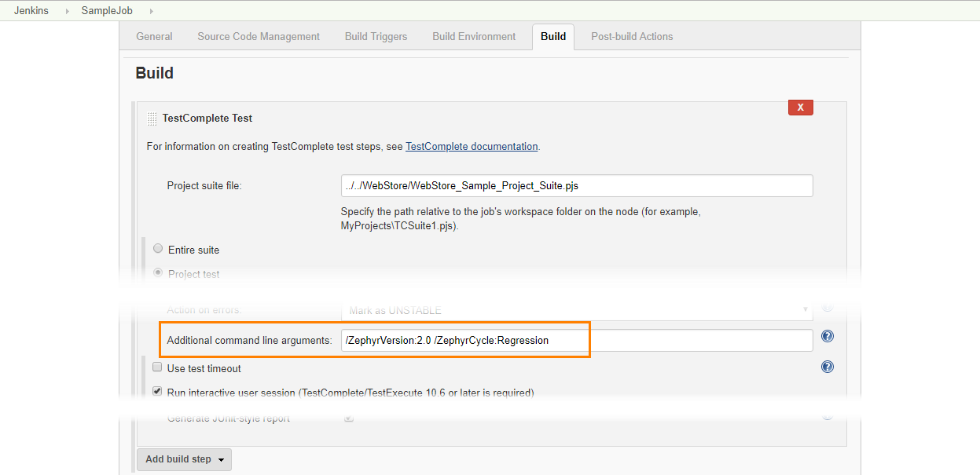Enable the Use test timeout checkbox

pos(157,367)
